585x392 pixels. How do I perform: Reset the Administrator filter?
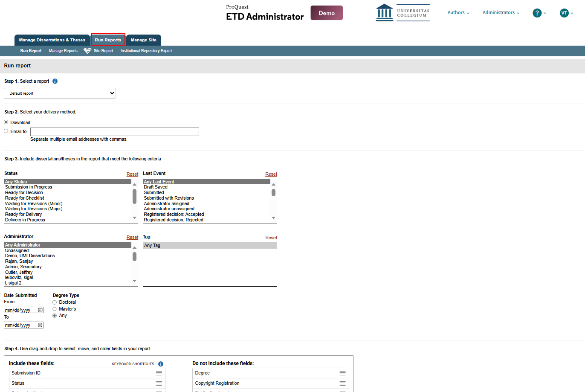[132, 237]
